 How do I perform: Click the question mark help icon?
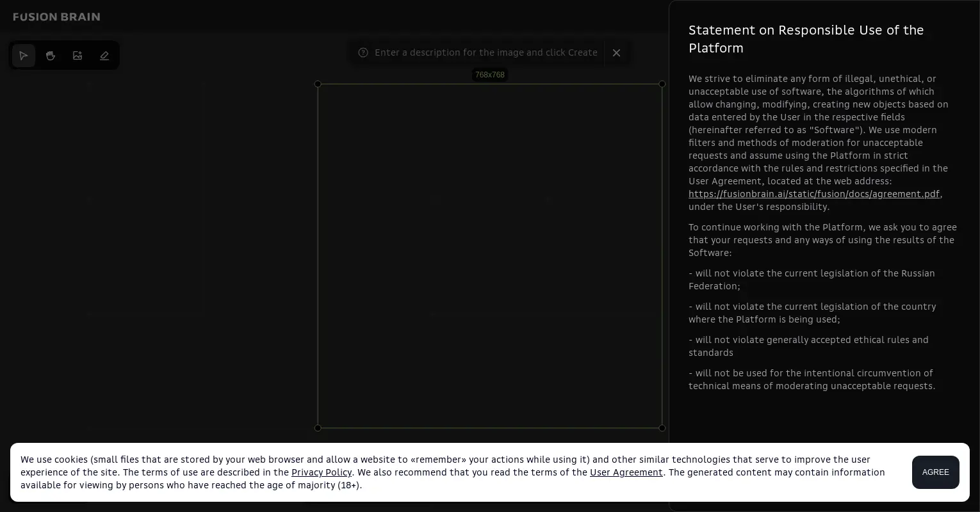click(x=363, y=52)
